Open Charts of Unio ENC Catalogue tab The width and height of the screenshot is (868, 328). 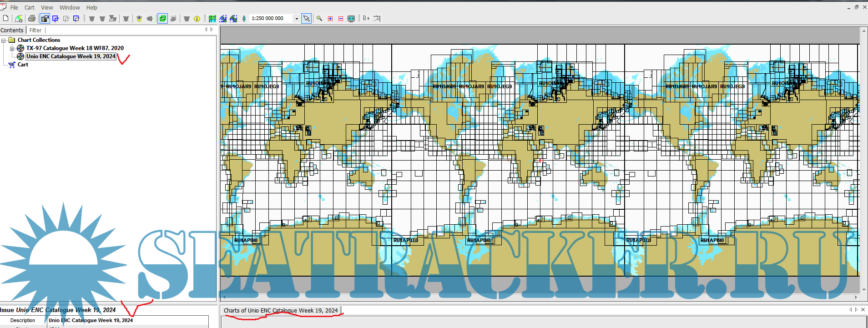coord(281,310)
